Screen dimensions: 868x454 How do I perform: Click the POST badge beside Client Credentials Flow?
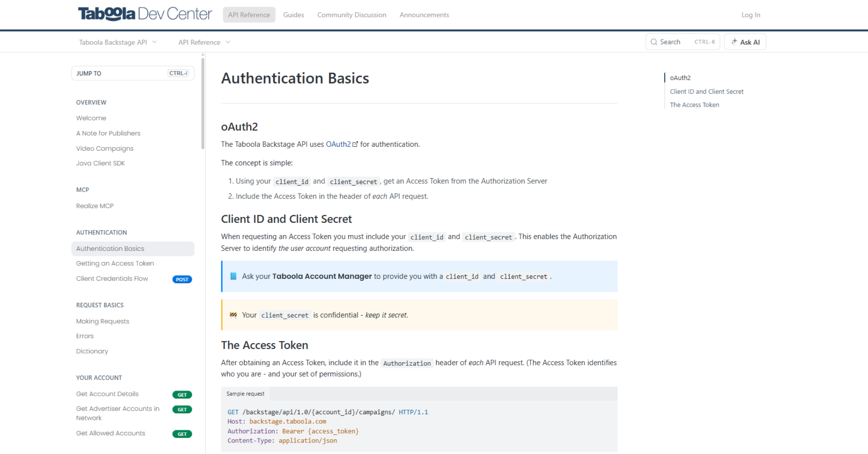click(182, 279)
